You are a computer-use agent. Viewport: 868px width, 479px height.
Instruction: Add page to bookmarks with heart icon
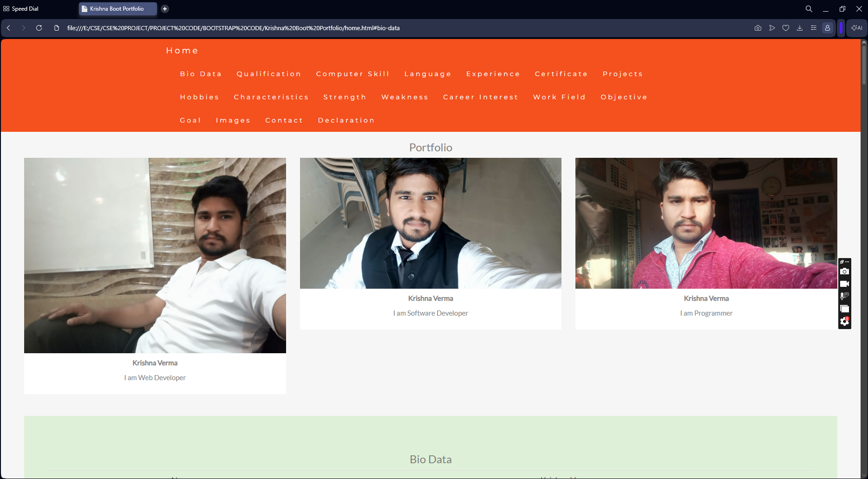point(786,28)
